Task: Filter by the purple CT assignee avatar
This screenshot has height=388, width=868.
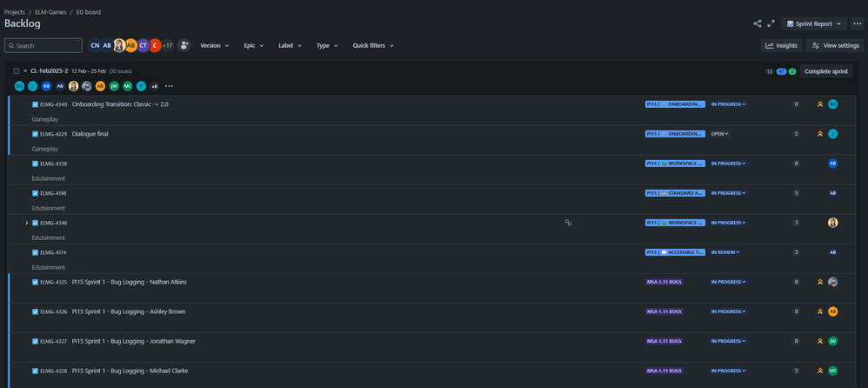Action: (x=143, y=45)
